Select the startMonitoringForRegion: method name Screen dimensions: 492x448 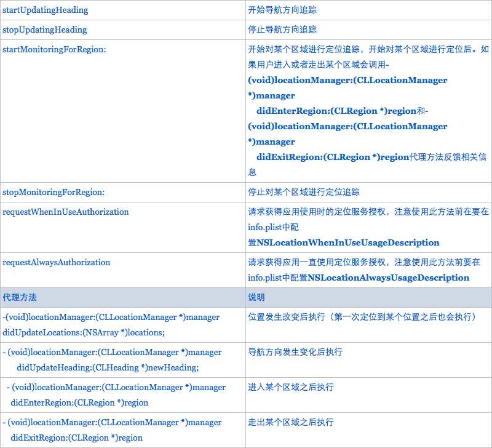coord(54,50)
